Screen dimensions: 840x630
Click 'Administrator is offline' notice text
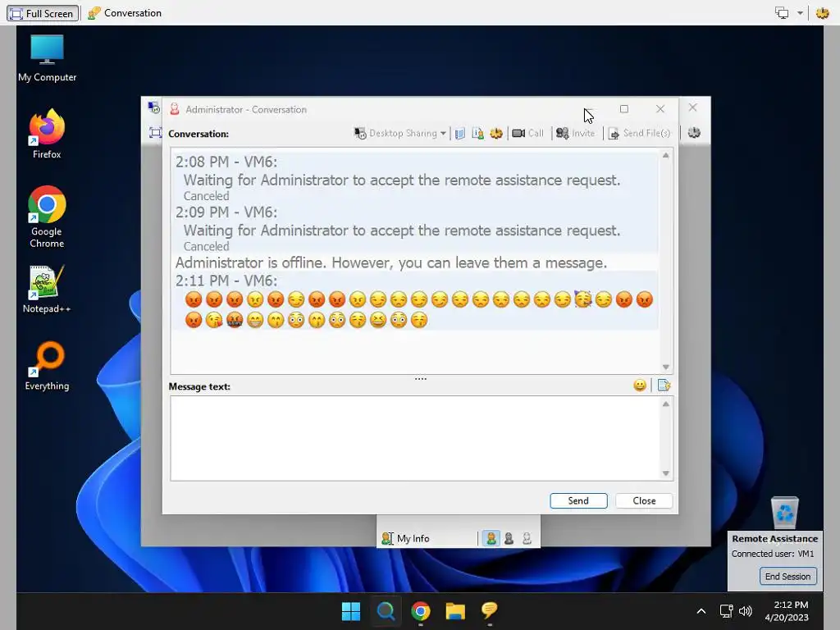[x=391, y=262]
